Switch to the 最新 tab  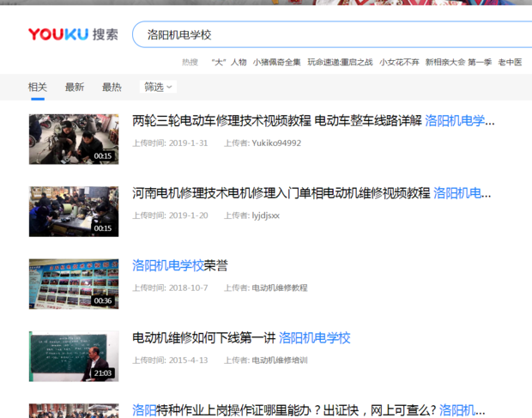pyautogui.click(x=75, y=88)
